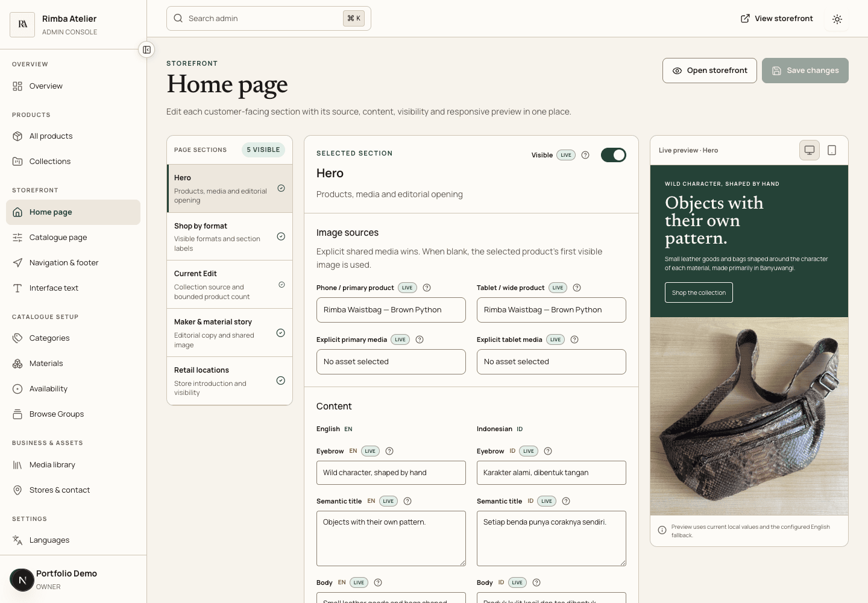Open Media library

73,465
